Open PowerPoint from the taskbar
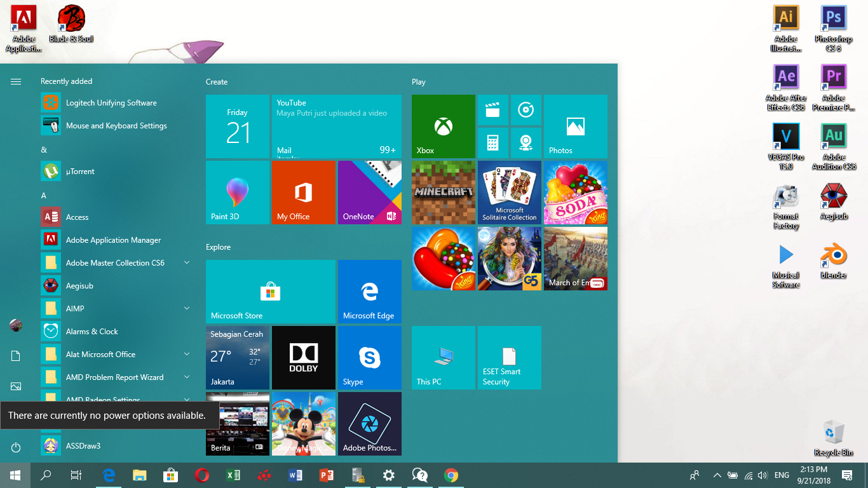Viewport: 868px width, 488px height. coord(327,475)
